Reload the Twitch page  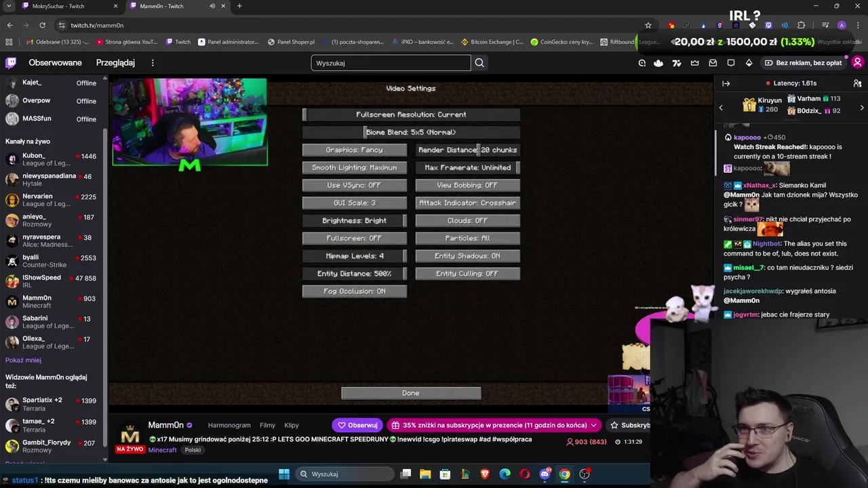[42, 25]
